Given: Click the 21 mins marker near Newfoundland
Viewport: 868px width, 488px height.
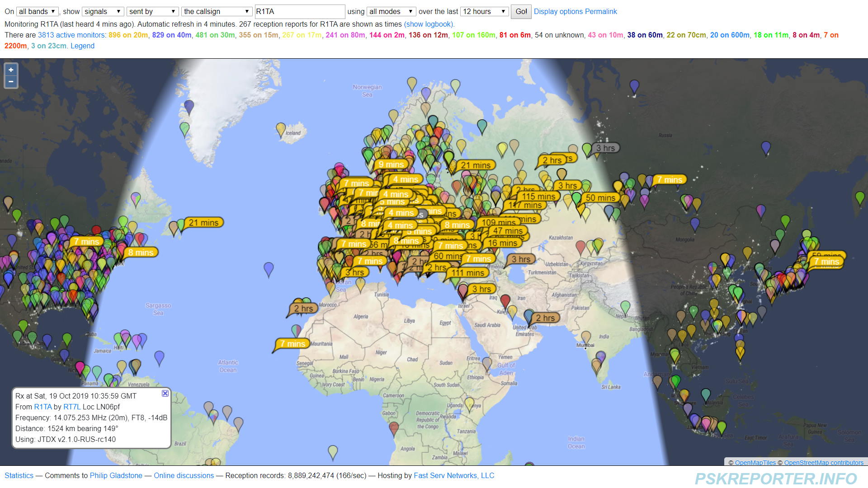Looking at the screenshot, I should (x=203, y=223).
